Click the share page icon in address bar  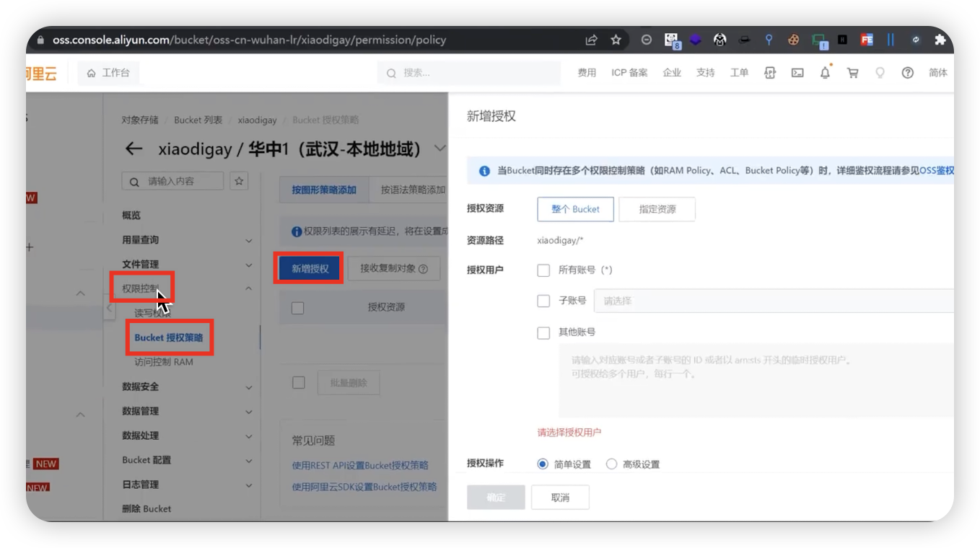591,40
